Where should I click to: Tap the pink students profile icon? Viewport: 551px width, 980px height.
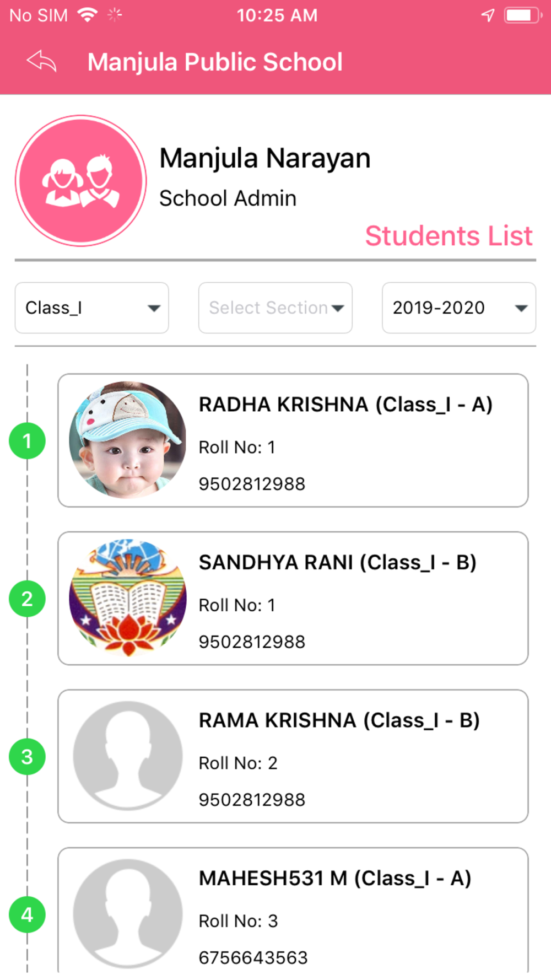(x=81, y=181)
